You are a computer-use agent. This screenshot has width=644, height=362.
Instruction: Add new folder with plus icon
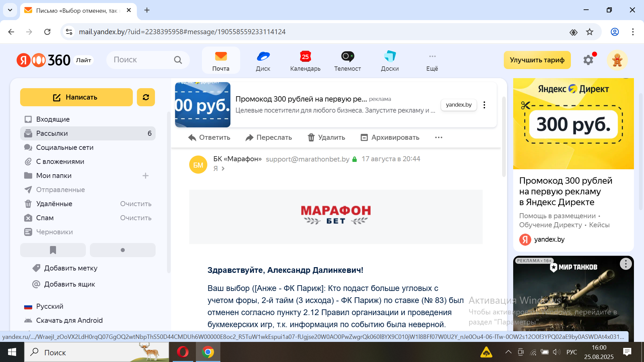point(146,176)
